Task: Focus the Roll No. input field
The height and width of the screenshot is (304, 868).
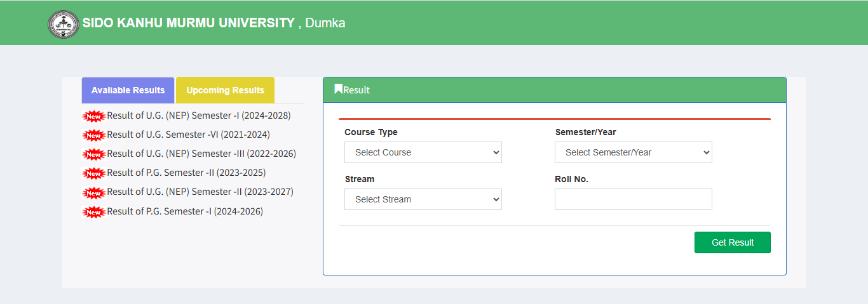Action: (633, 199)
